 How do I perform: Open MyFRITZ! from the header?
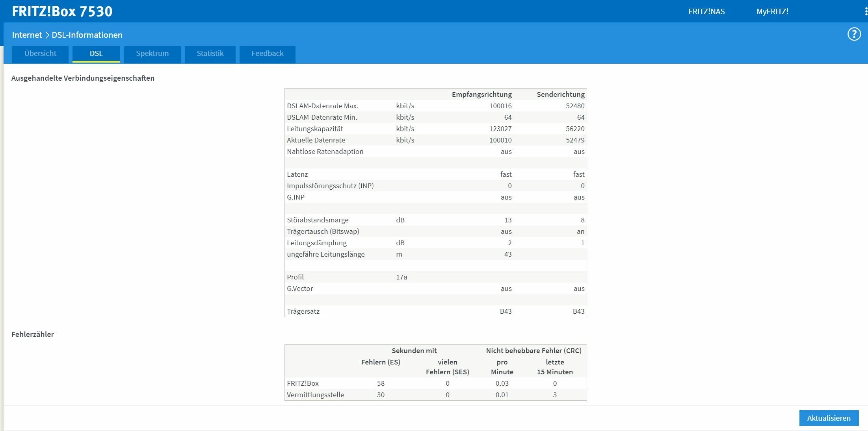coord(772,11)
